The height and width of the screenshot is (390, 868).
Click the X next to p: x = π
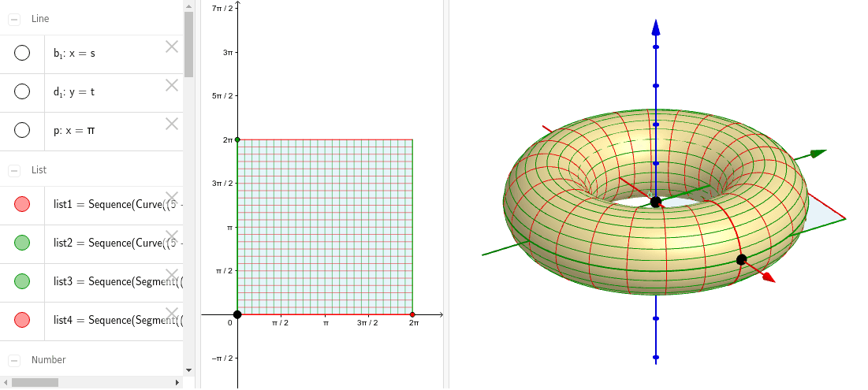pyautogui.click(x=172, y=124)
